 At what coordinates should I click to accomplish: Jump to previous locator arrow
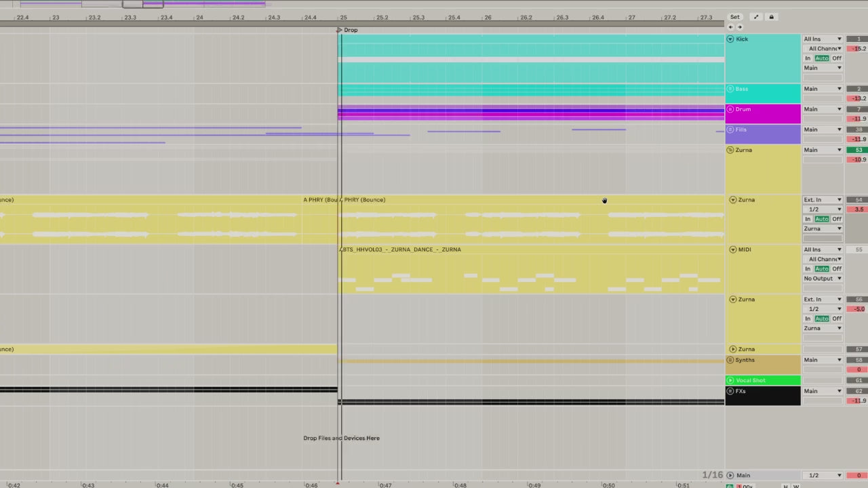coord(731,27)
